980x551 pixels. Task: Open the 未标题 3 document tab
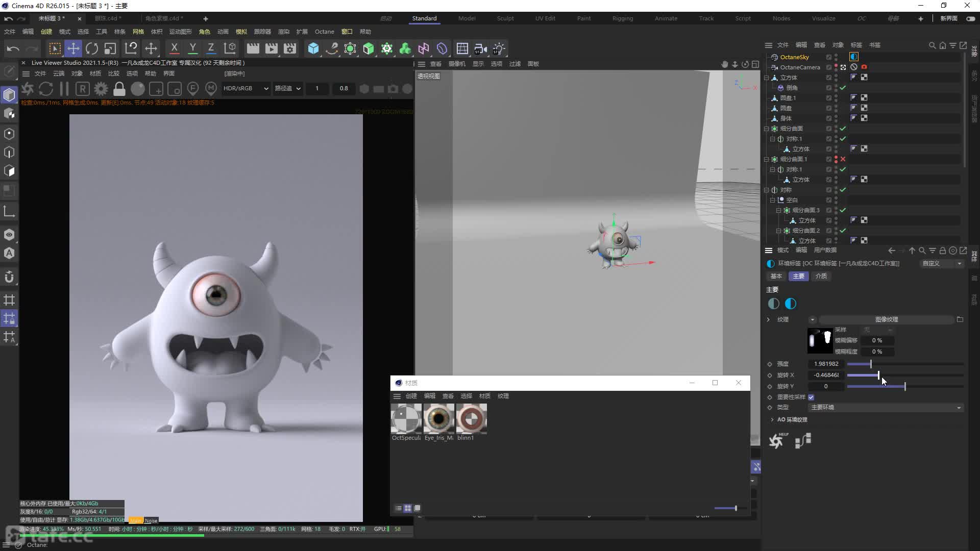[52, 18]
